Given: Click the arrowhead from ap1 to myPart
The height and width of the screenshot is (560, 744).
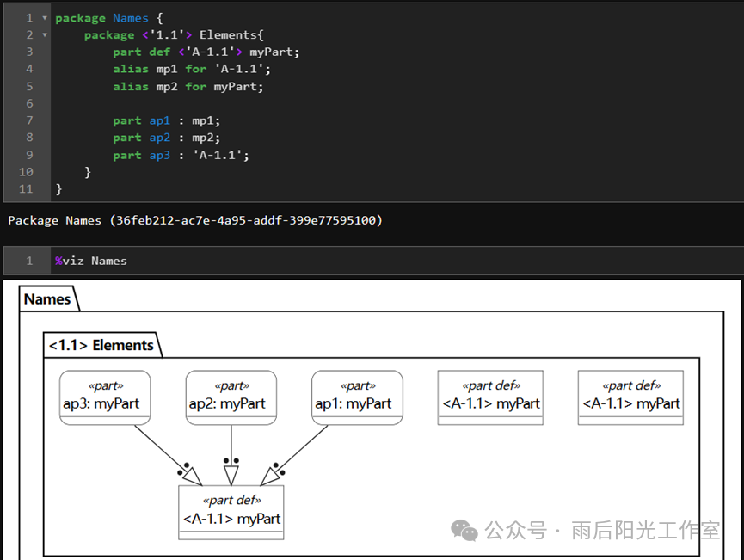Looking at the screenshot, I should (269, 477).
